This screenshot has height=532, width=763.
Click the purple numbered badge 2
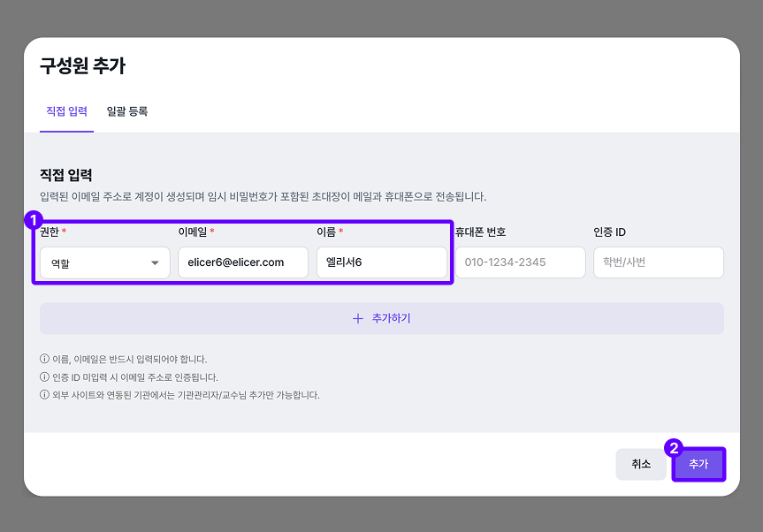coord(674,448)
